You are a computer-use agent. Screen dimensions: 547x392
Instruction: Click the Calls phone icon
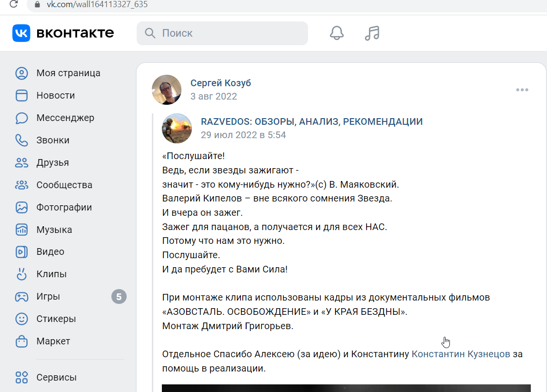tap(21, 141)
